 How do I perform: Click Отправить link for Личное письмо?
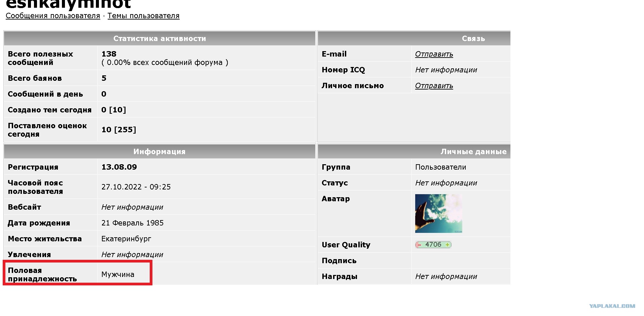coord(434,86)
